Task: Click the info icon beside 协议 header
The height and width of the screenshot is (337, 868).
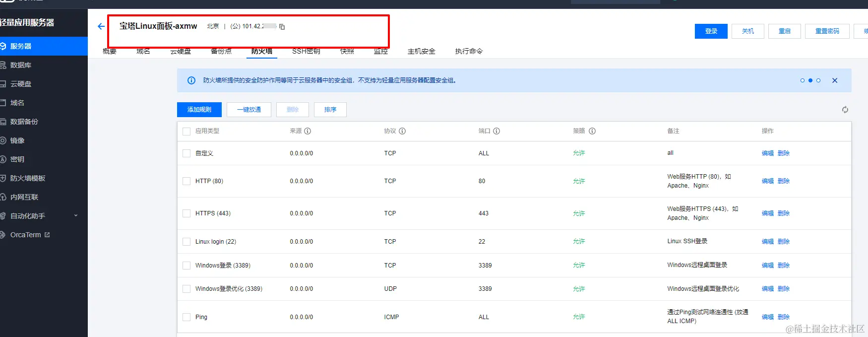Action: (402, 131)
